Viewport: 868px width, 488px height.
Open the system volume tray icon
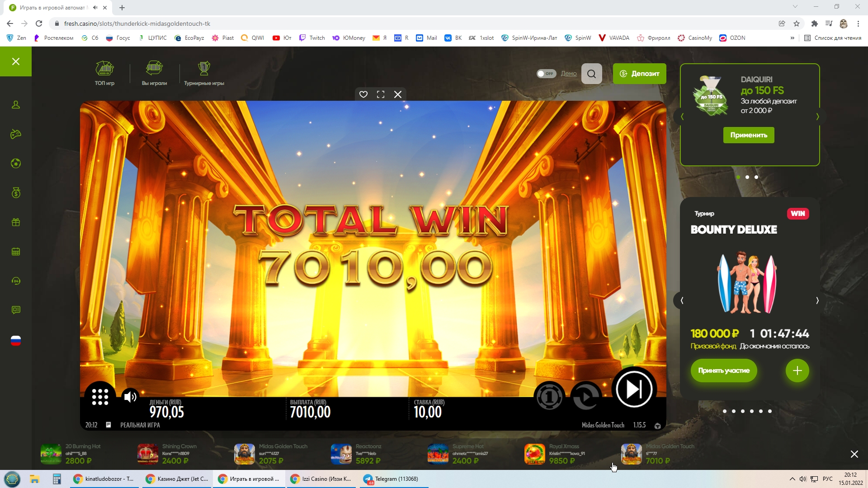803,479
